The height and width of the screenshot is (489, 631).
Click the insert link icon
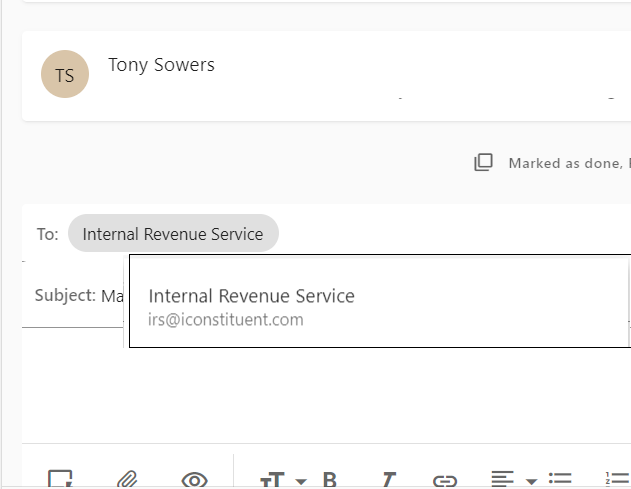click(x=445, y=481)
